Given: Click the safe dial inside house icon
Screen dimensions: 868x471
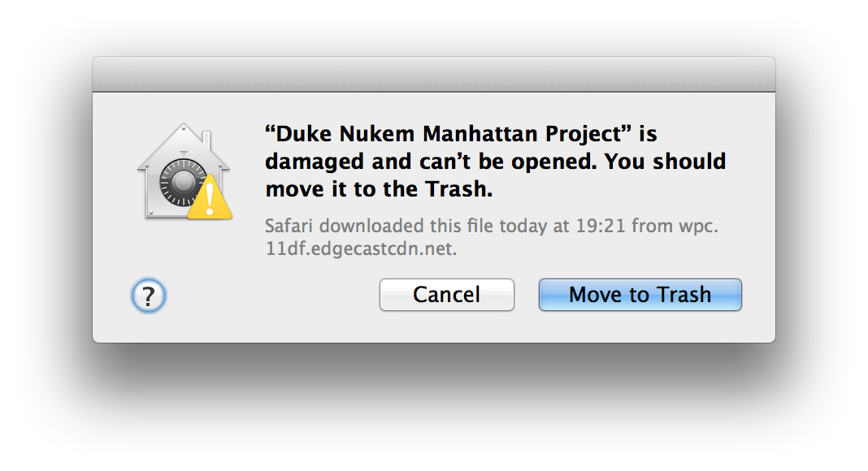Looking at the screenshot, I should [182, 181].
